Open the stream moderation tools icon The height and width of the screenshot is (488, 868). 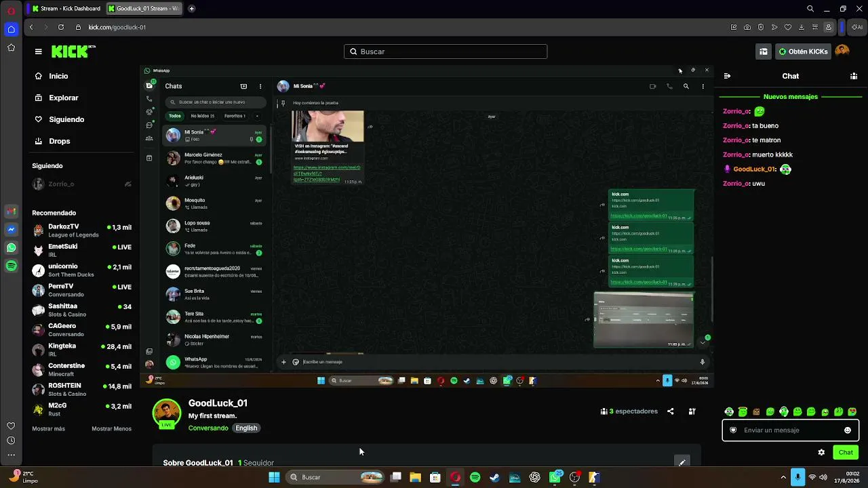(692, 411)
